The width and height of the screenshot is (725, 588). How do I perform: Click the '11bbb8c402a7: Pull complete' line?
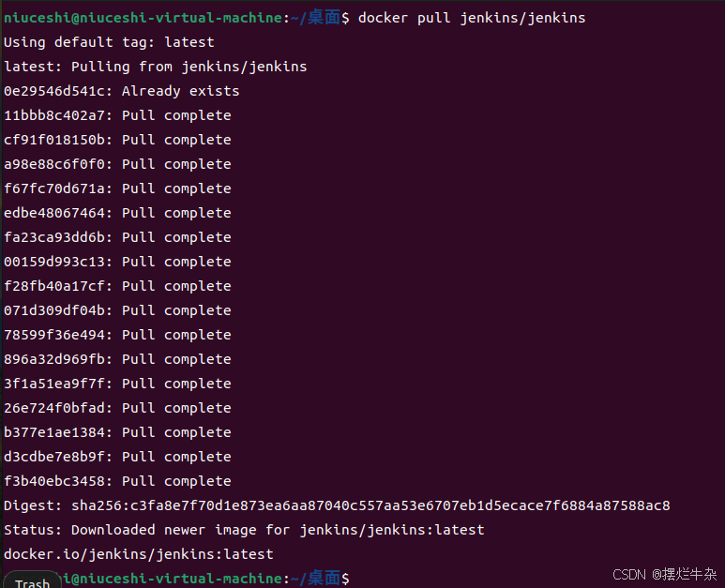(x=117, y=115)
